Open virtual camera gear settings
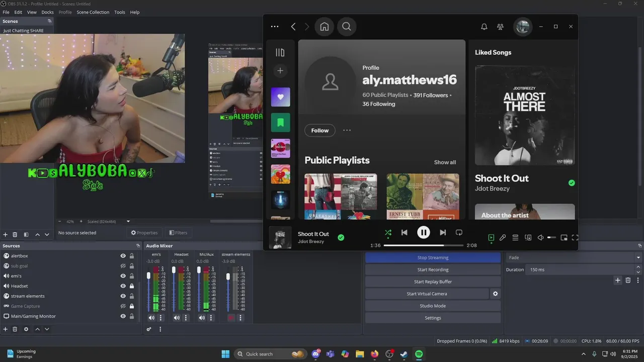The height and width of the screenshot is (362, 644). click(496, 294)
